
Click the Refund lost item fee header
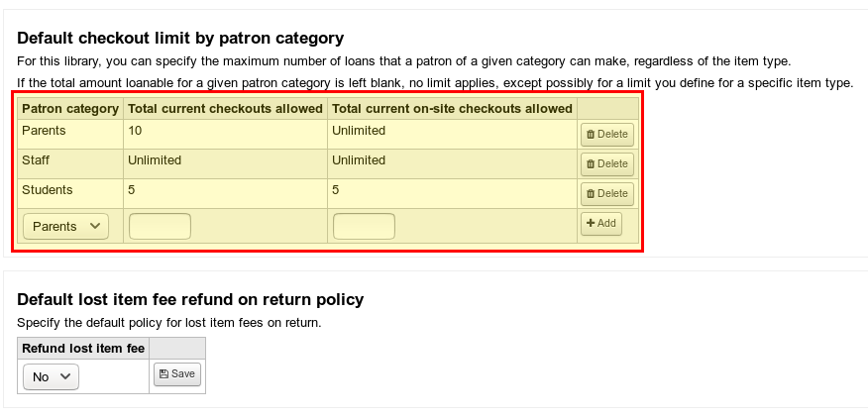83,349
